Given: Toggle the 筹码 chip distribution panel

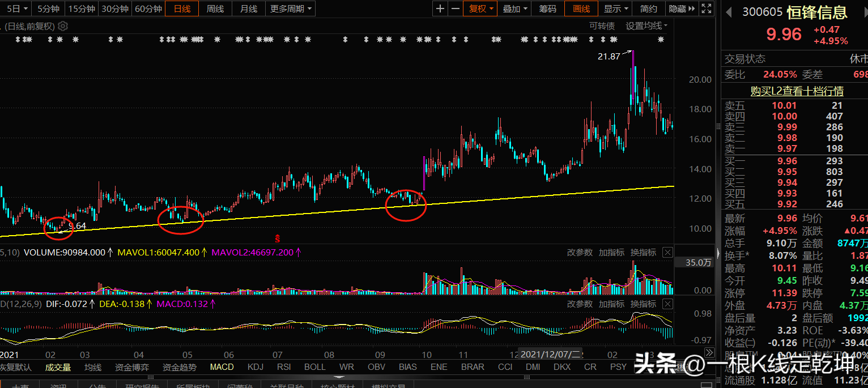Looking at the screenshot, I should 547,8.
